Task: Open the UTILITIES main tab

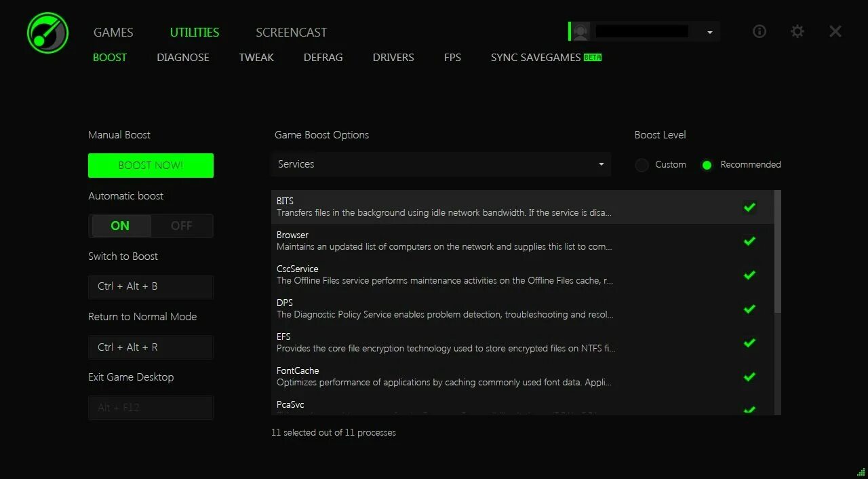Action: 195,33
